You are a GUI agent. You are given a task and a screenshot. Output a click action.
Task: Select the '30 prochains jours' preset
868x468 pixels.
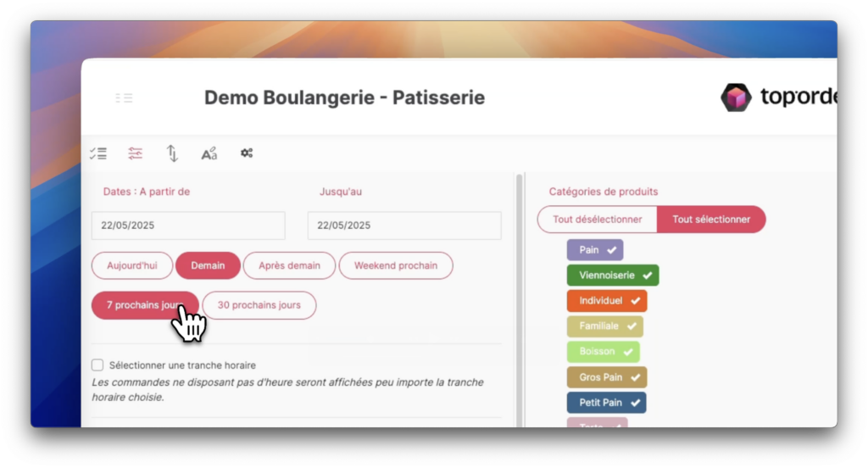pyautogui.click(x=259, y=305)
